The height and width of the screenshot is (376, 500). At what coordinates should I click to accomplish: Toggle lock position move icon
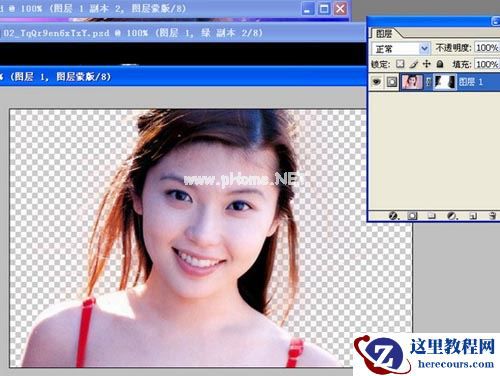click(x=427, y=64)
